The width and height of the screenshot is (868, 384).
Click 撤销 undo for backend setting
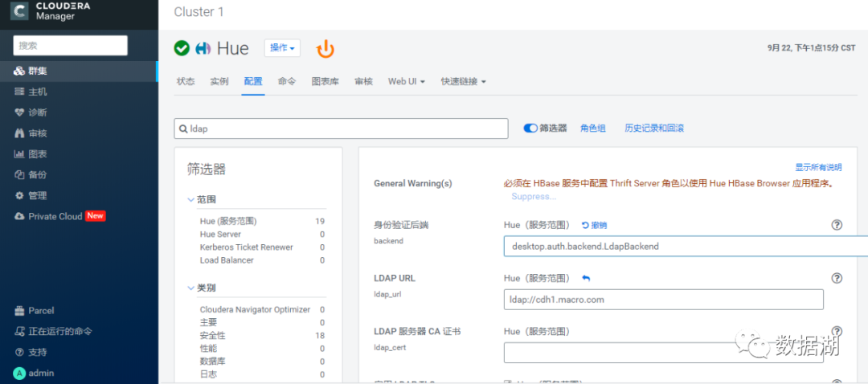pos(594,225)
